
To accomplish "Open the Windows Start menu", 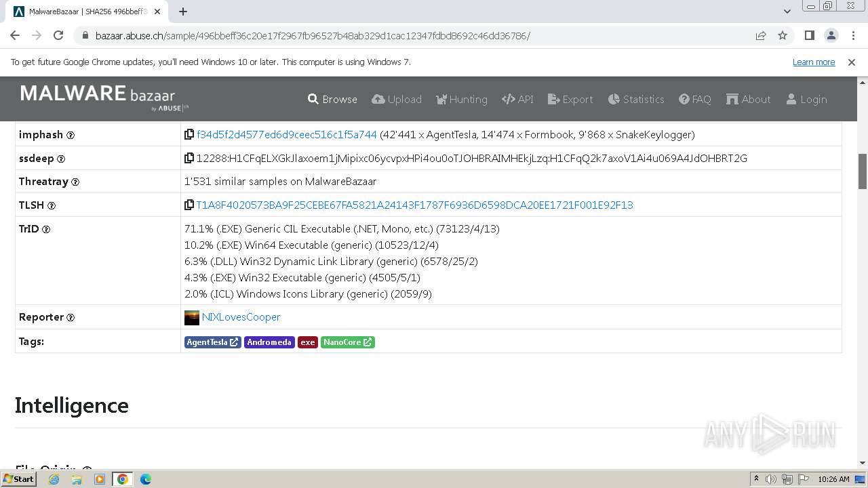I will click(19, 479).
